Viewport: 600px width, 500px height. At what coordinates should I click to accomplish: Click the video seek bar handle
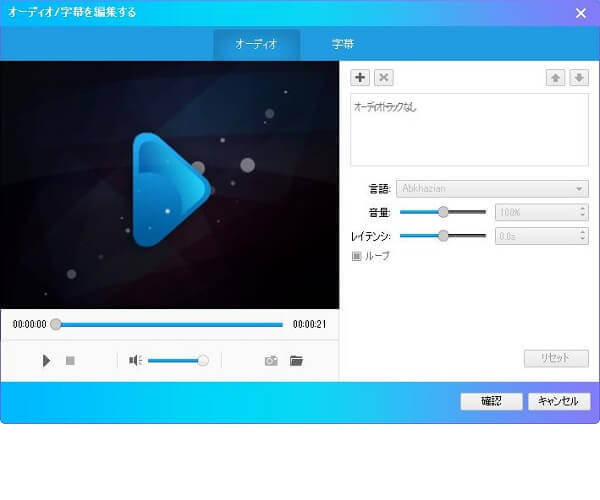pyautogui.click(x=56, y=324)
